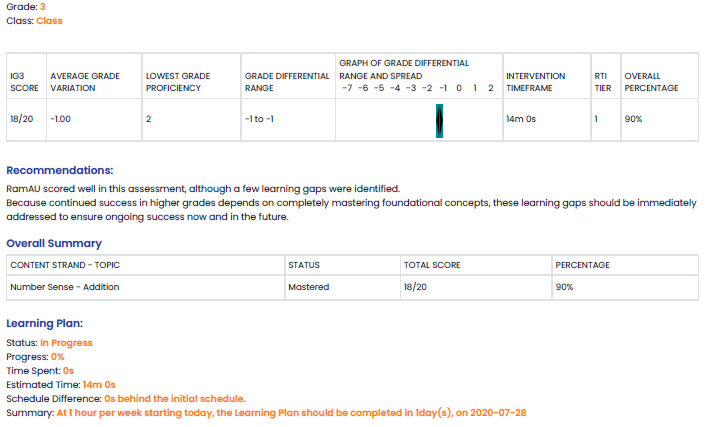Select the IG3 Score column header

[23, 82]
